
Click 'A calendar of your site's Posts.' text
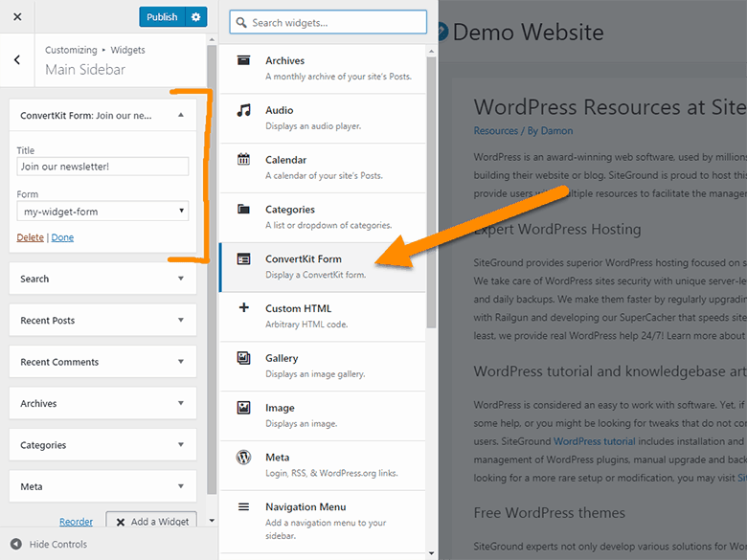pyautogui.click(x=324, y=176)
